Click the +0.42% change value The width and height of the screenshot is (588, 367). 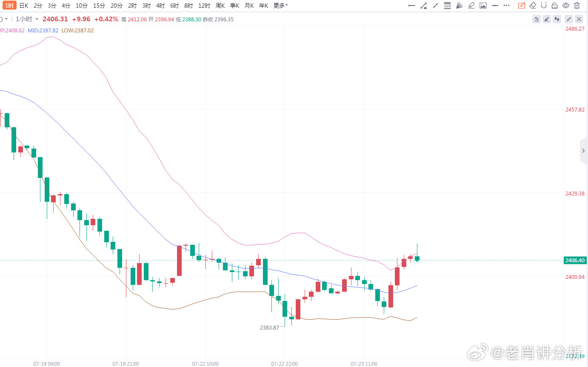click(106, 19)
